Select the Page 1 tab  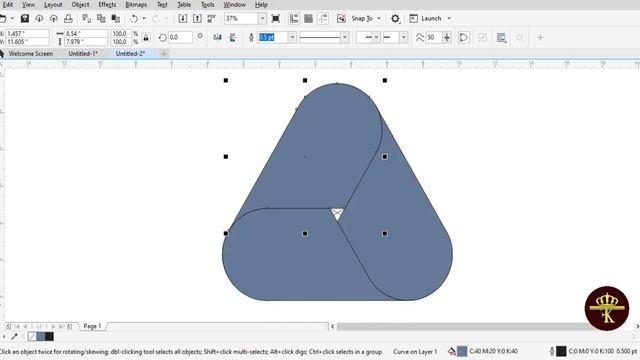(92, 326)
